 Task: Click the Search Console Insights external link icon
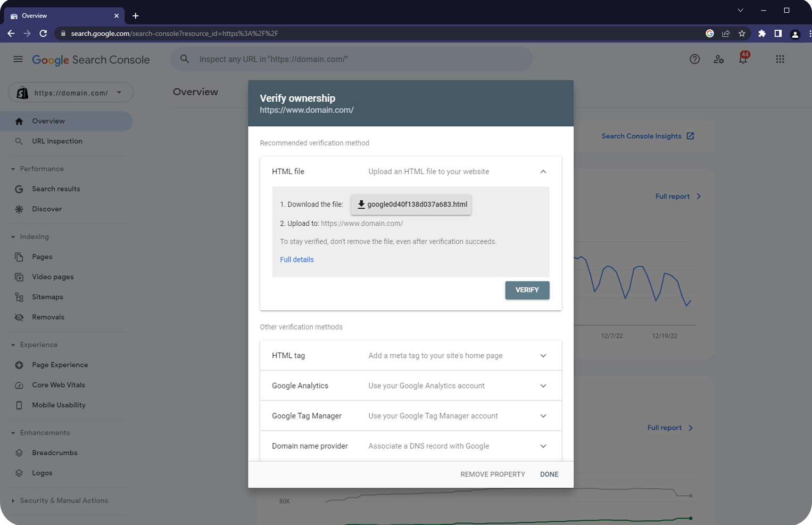[x=690, y=136]
